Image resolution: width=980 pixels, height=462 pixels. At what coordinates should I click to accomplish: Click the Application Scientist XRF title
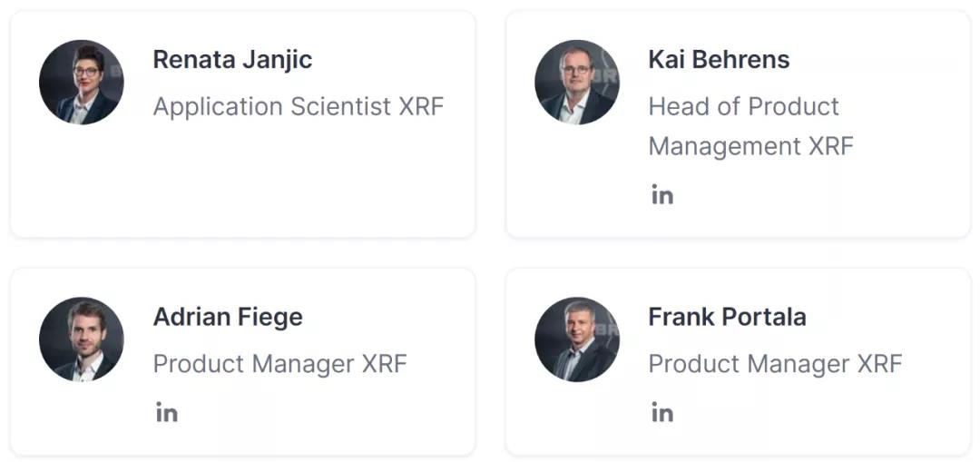tap(299, 107)
